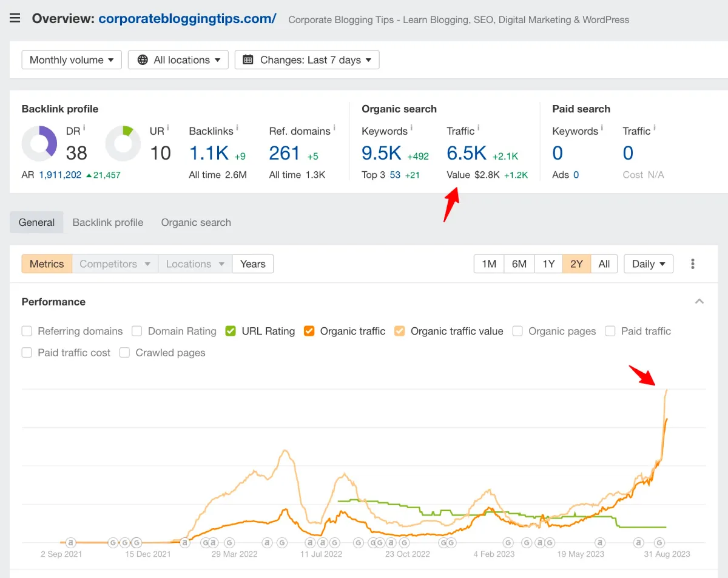Click the Paid search Traffic value 0

(629, 153)
